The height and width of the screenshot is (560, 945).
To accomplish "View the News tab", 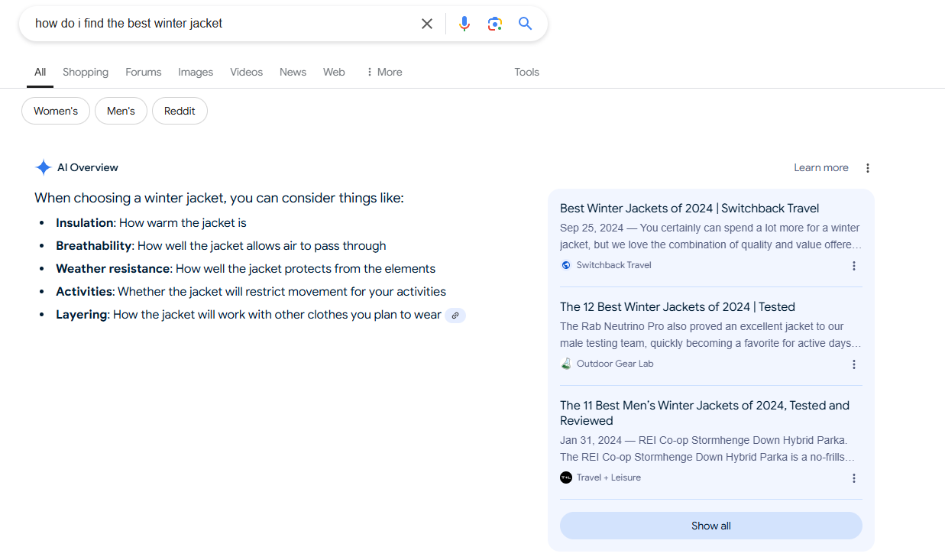I will point(293,72).
